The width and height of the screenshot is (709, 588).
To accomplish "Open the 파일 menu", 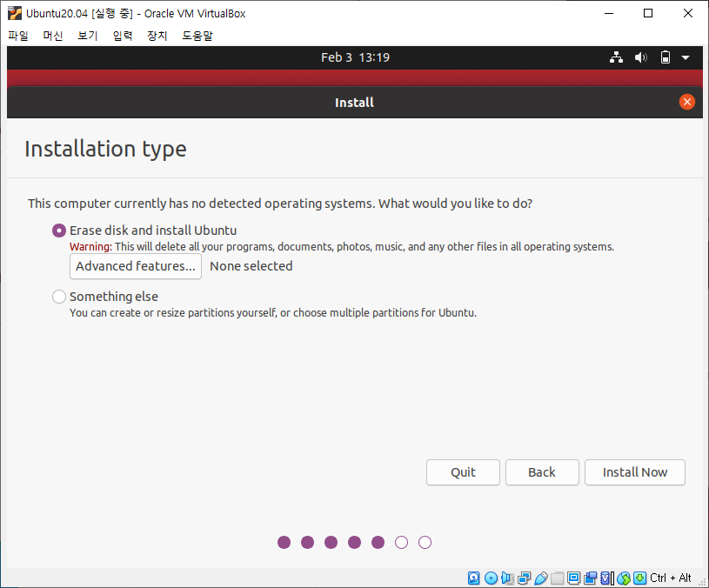I will pos(18,36).
